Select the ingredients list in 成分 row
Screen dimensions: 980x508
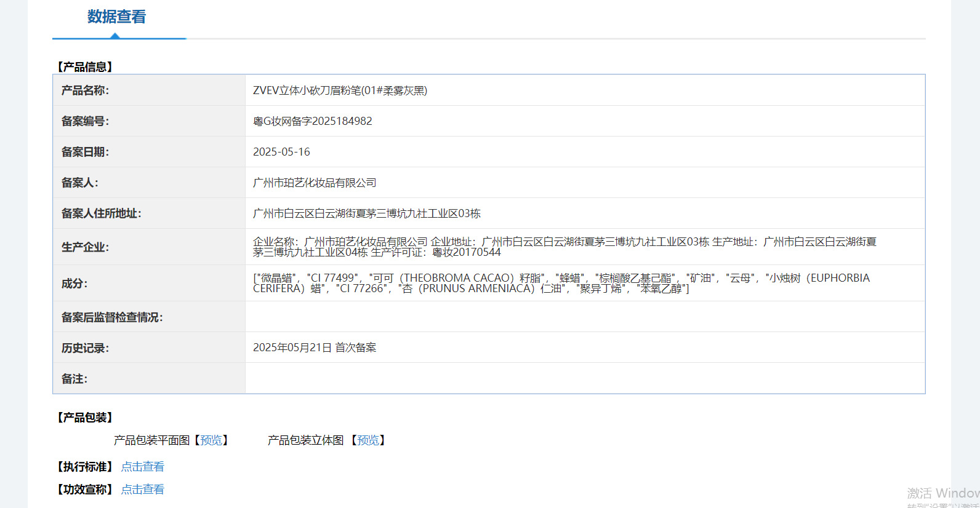[x=561, y=283]
